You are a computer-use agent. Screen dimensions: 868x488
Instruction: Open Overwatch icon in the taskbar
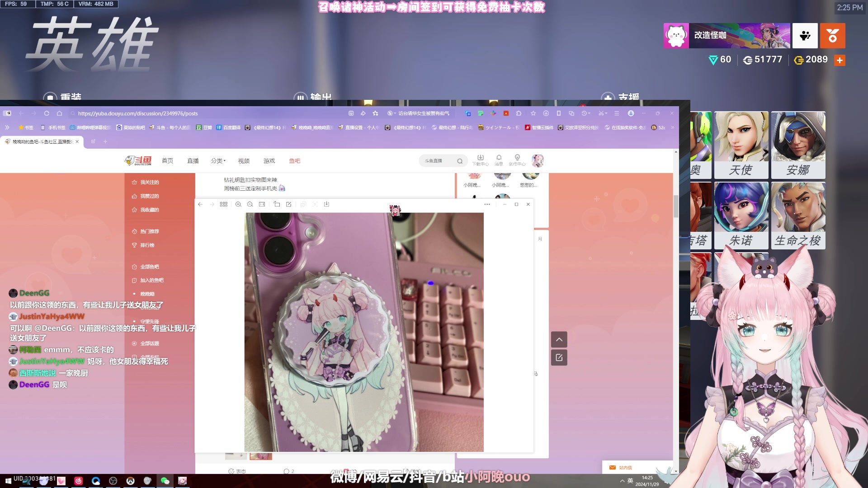131,481
